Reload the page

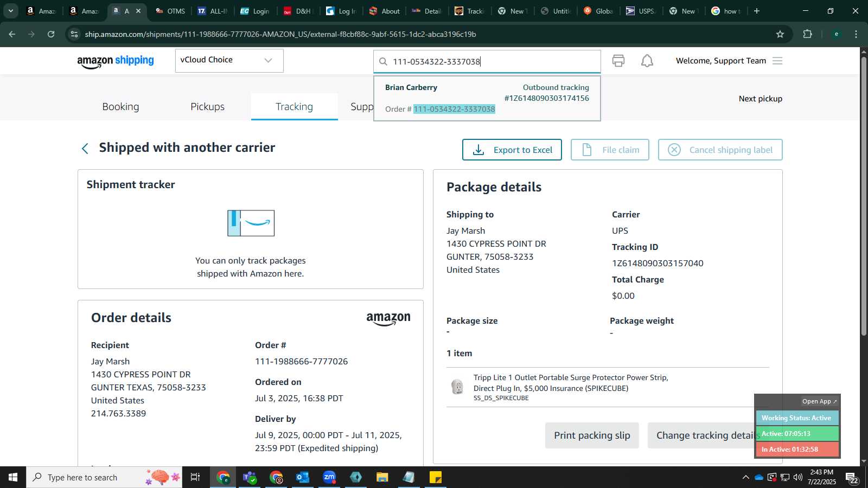(51, 34)
